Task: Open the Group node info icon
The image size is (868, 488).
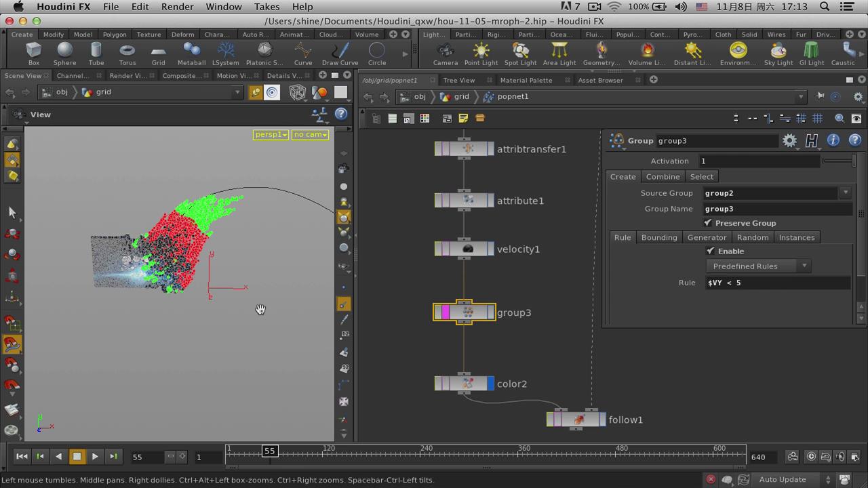Action: (x=833, y=140)
